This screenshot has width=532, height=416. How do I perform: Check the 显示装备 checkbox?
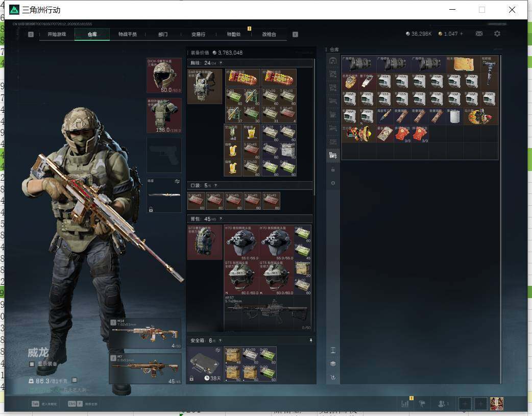(32, 364)
